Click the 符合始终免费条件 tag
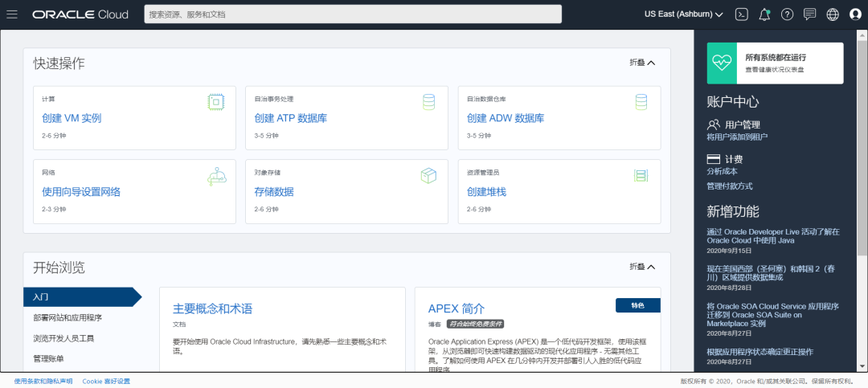 pyautogui.click(x=475, y=324)
